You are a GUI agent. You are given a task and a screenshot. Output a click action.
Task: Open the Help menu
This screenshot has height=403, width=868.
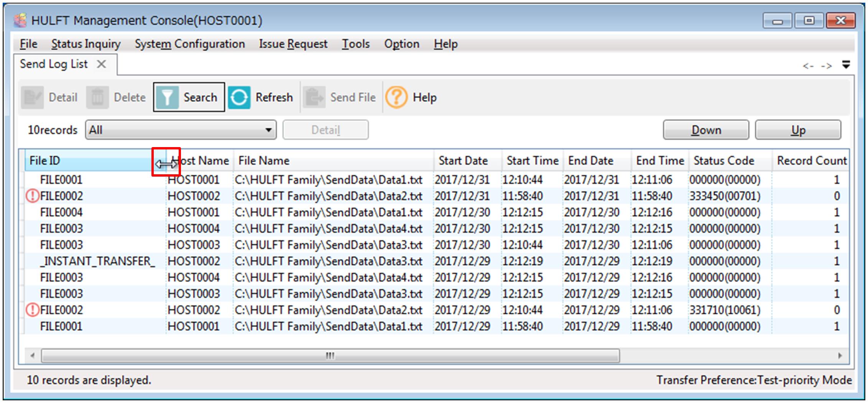click(x=446, y=44)
